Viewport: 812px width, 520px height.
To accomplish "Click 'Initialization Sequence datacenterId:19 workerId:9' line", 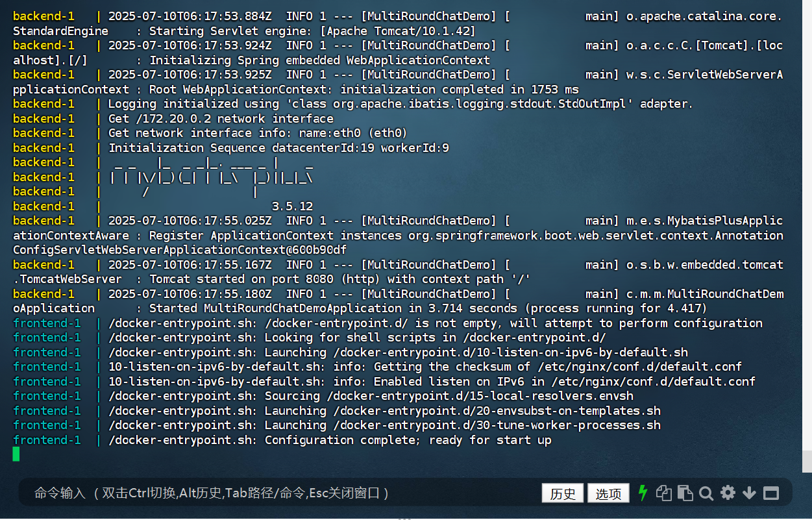I will [x=278, y=148].
